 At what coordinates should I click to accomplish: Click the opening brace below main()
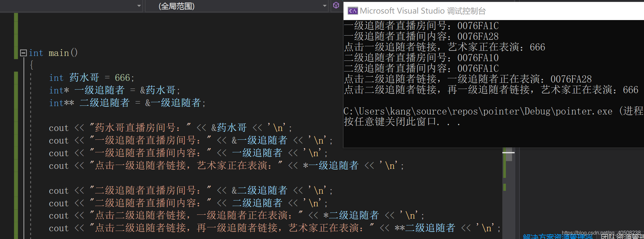click(x=32, y=65)
